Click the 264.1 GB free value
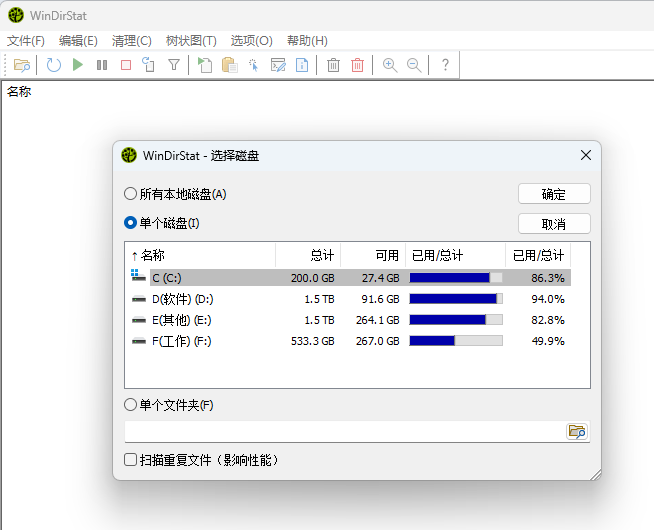654x530 pixels. point(377,320)
